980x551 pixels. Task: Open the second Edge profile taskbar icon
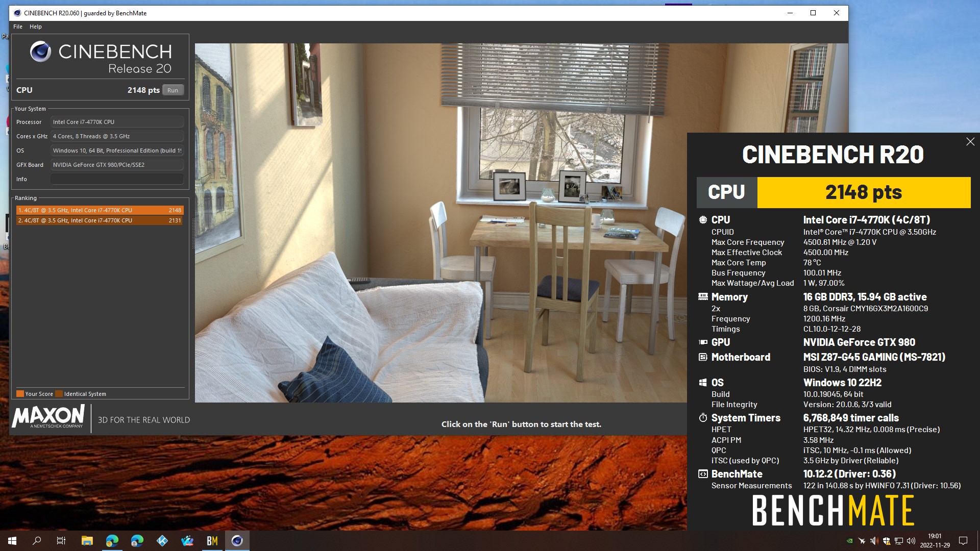(137, 541)
